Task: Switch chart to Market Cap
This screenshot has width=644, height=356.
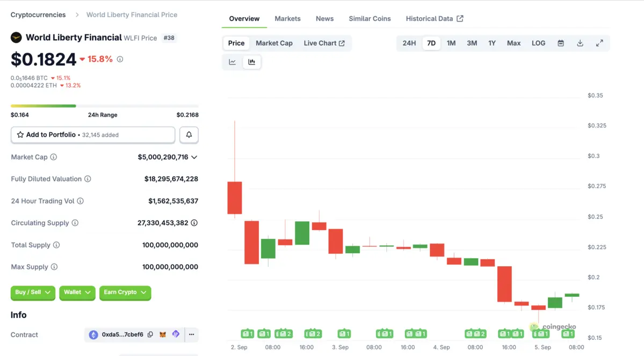Action: coord(274,43)
